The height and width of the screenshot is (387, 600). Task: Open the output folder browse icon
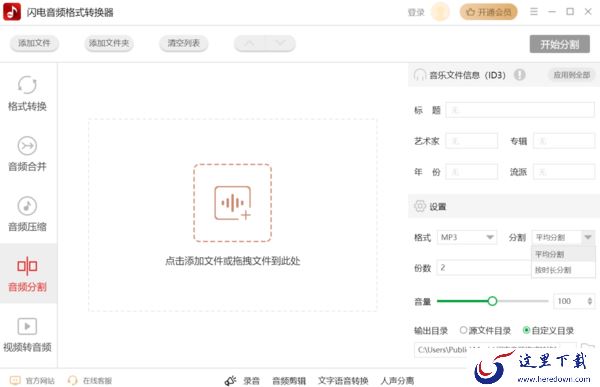click(x=588, y=348)
